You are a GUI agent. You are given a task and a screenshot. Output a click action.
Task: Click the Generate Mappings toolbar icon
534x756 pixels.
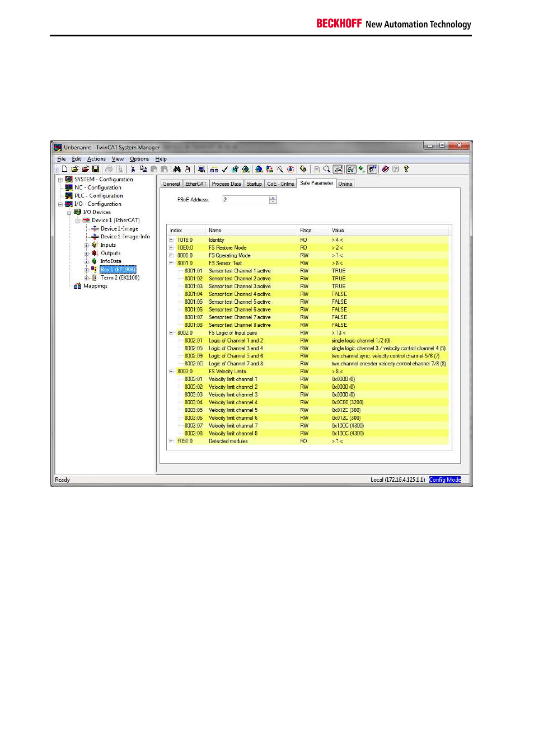point(214,169)
